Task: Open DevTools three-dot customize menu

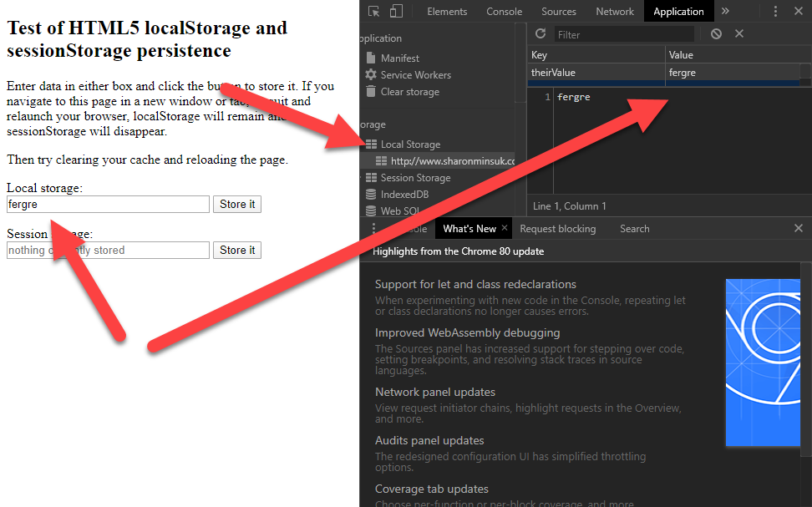Action: click(x=775, y=12)
